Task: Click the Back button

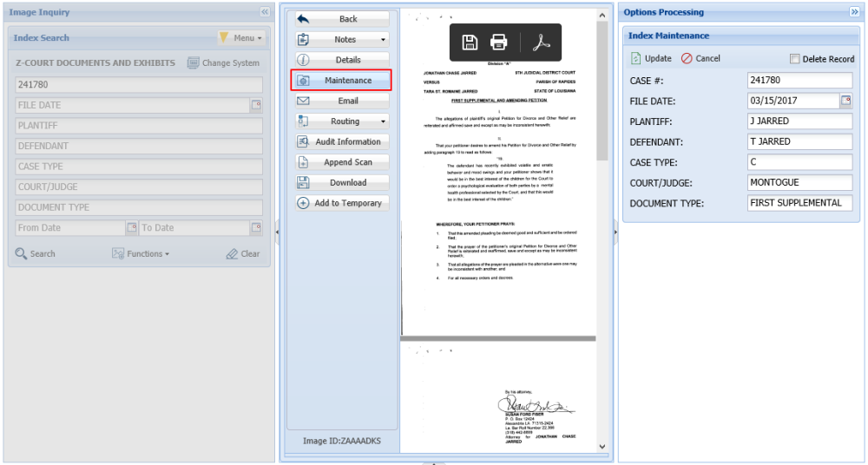Action: click(x=342, y=19)
